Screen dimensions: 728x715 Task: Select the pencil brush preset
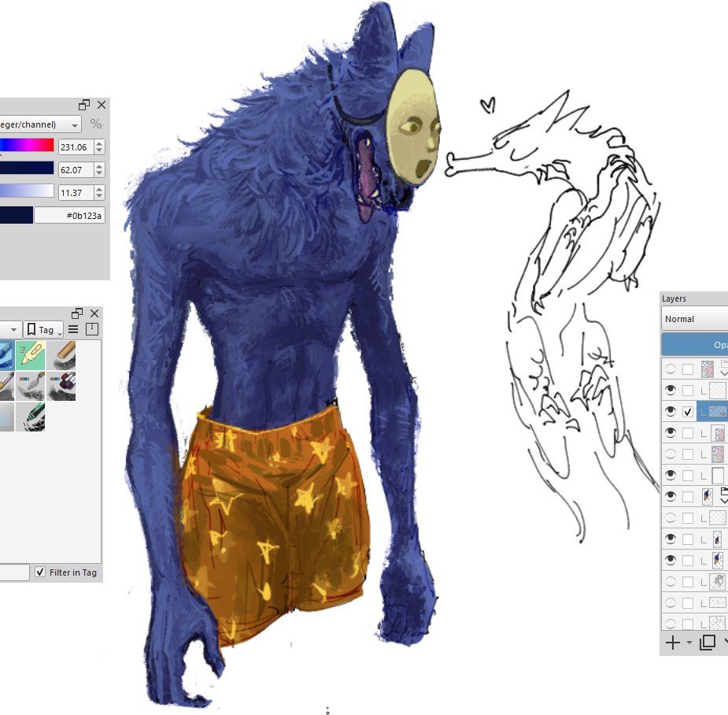tap(61, 355)
